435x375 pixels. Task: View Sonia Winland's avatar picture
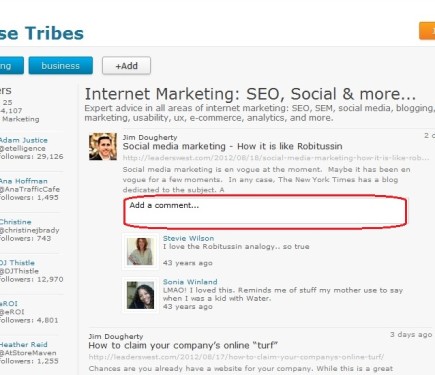(140, 295)
